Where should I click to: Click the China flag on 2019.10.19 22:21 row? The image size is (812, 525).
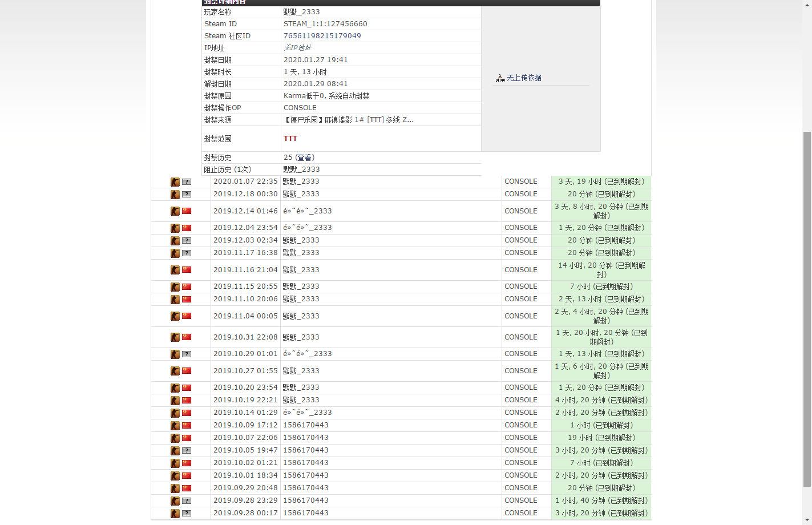pos(187,401)
